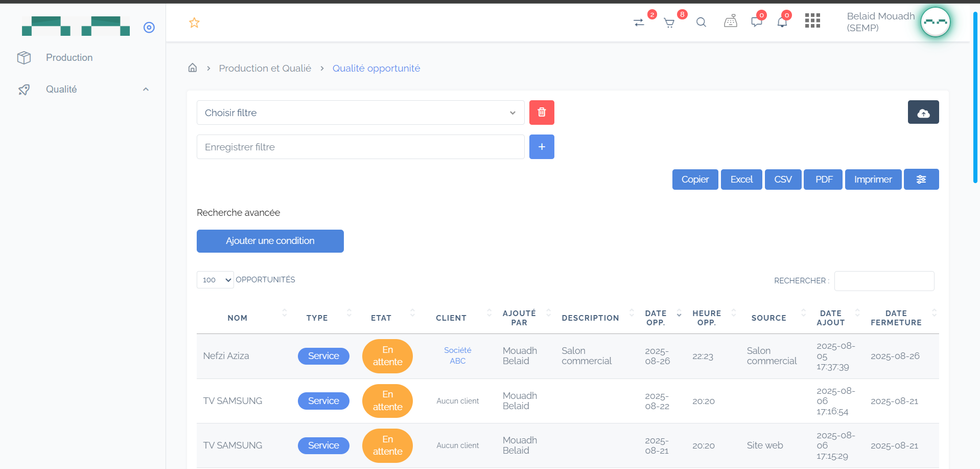
Task: Open the notifications bell icon
Action: tap(782, 22)
